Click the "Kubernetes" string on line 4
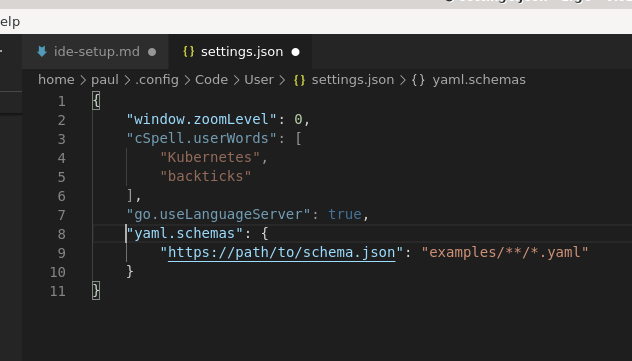 [210, 157]
